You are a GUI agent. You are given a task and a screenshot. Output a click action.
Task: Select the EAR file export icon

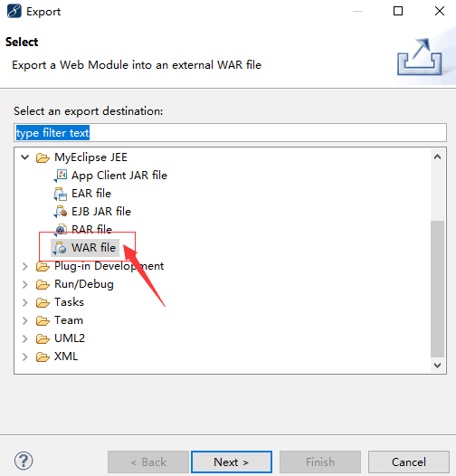61,194
